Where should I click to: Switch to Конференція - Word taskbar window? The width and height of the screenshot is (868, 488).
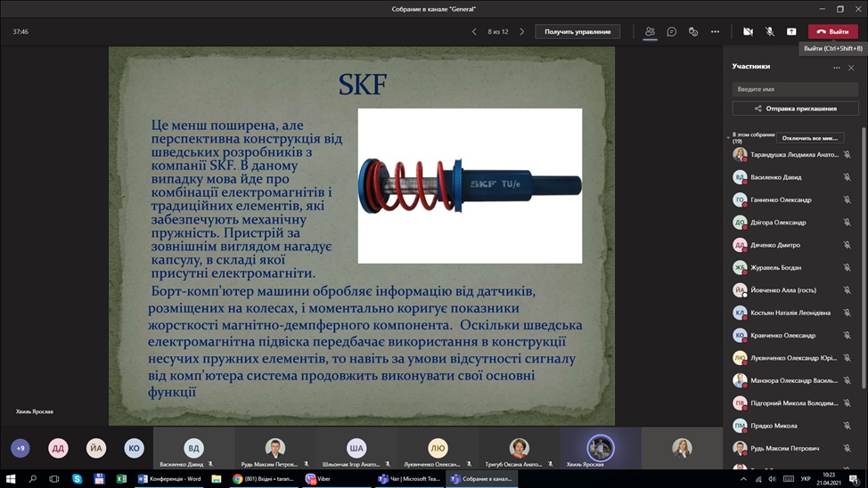(170, 479)
